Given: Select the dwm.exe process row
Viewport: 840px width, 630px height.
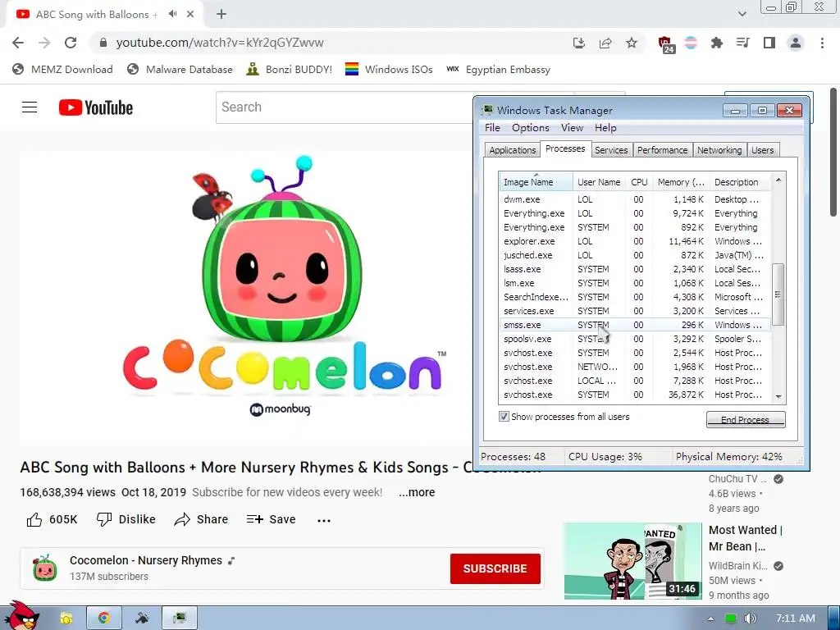Looking at the screenshot, I should pos(635,199).
